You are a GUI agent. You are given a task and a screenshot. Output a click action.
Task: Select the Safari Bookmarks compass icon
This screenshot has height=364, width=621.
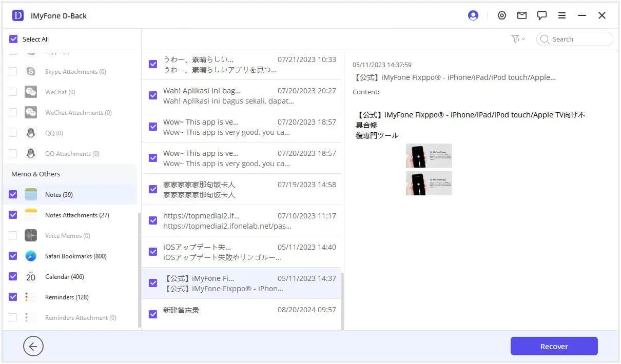(x=31, y=256)
